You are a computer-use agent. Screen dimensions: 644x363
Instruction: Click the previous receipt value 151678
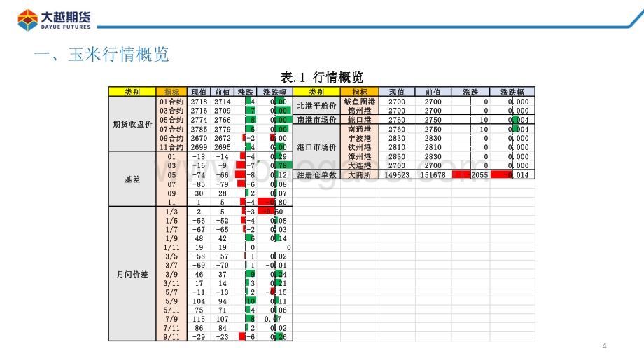[x=433, y=175]
